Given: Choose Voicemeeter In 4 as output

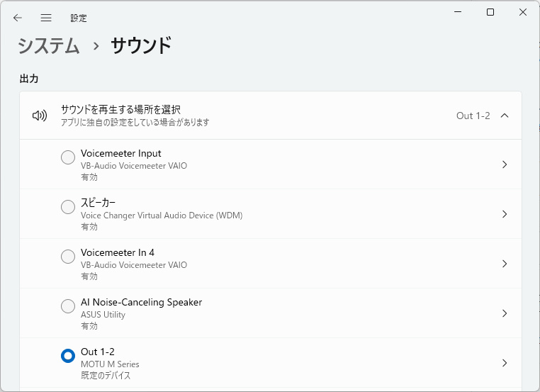Looking at the screenshot, I should click(68, 257).
